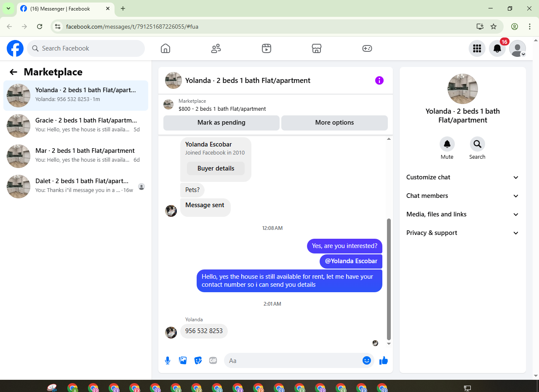Screen dimensions: 539x392
Task: Click the install app icon in address bar
Action: click(480, 27)
